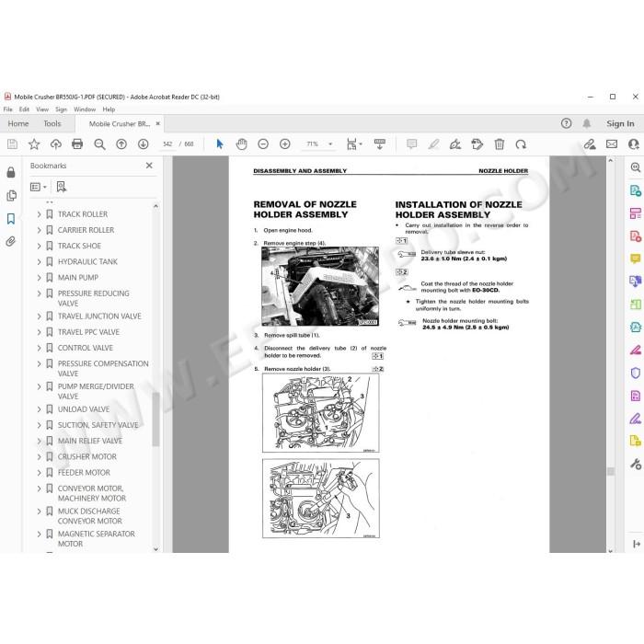This screenshot has height=644, width=644.
Task: Delete with the trash can icon
Action: coord(499,144)
